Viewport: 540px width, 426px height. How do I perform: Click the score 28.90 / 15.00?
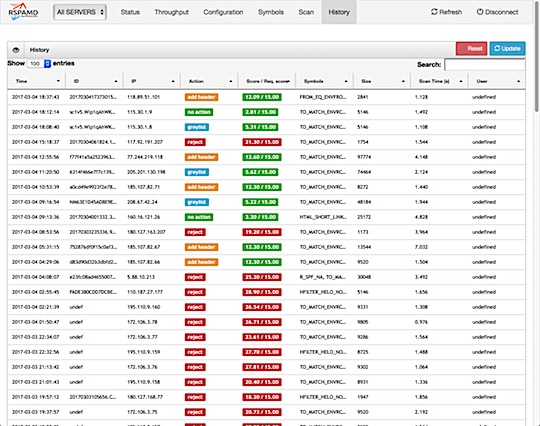click(262, 292)
